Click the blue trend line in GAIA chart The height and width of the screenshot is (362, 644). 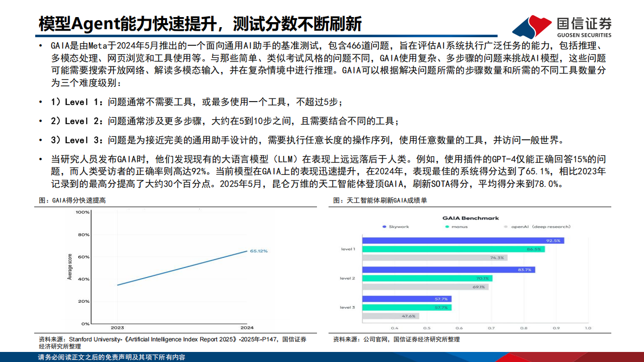(x=182, y=268)
